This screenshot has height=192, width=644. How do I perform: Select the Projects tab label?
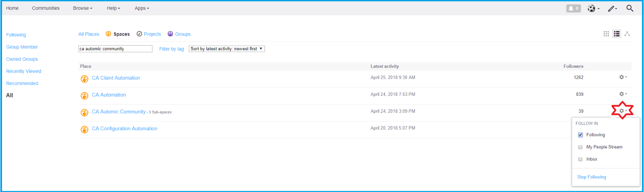click(152, 34)
